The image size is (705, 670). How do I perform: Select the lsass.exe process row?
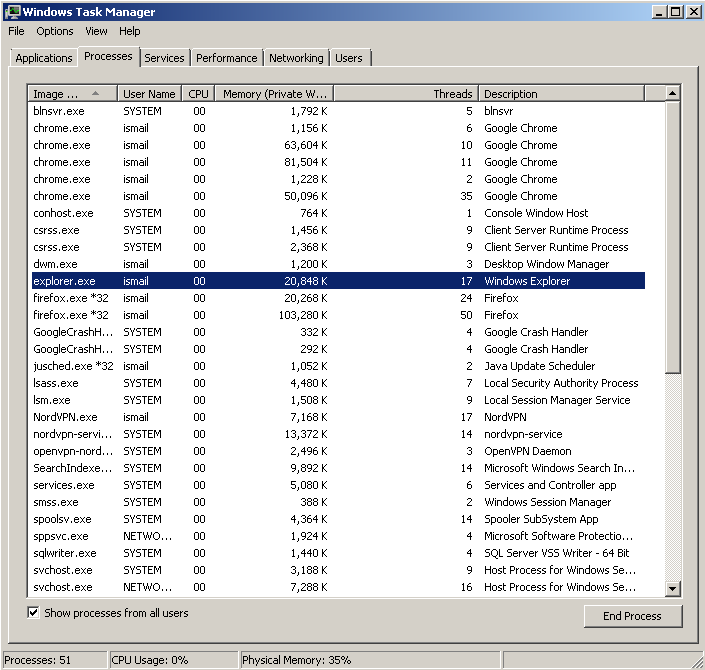point(338,383)
